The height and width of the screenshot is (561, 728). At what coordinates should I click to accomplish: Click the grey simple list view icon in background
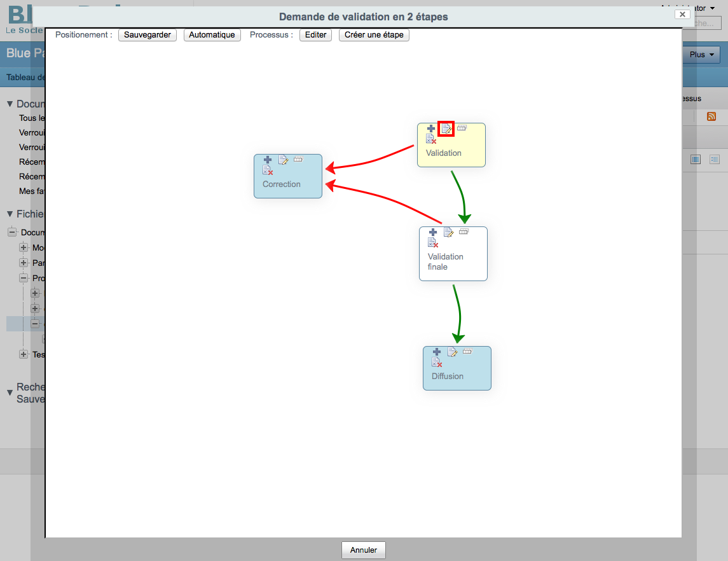coord(715,160)
